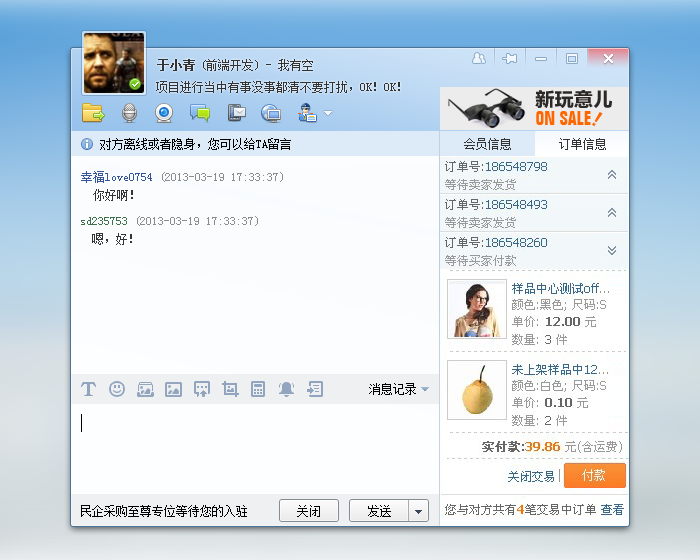This screenshot has width=700, height=560.
Task: Toggle the pin window on top icon
Action: 509,59
